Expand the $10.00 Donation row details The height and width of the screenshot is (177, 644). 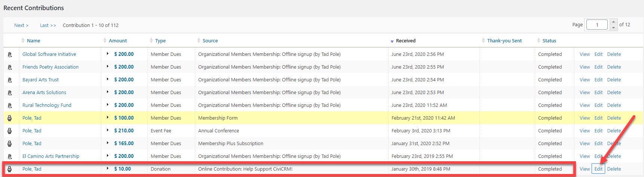[108, 169]
